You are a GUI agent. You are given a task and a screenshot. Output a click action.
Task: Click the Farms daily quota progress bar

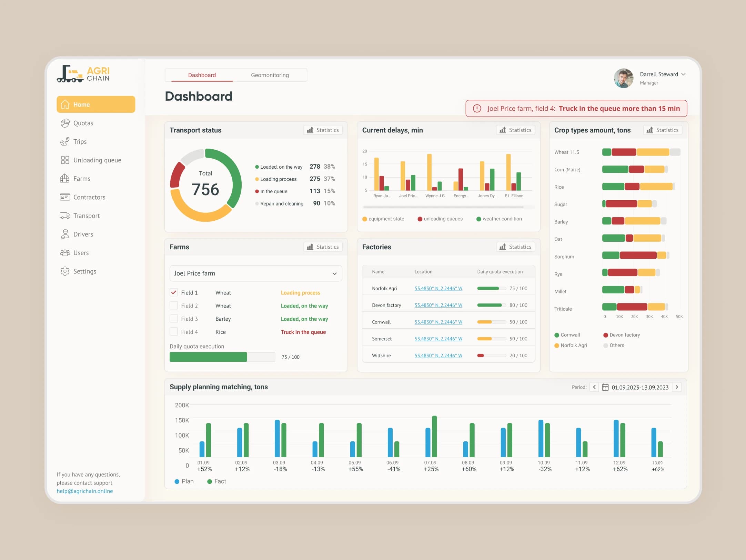pos(222,357)
